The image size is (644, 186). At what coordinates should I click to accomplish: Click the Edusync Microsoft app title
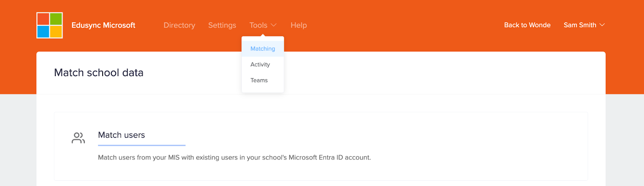(103, 25)
